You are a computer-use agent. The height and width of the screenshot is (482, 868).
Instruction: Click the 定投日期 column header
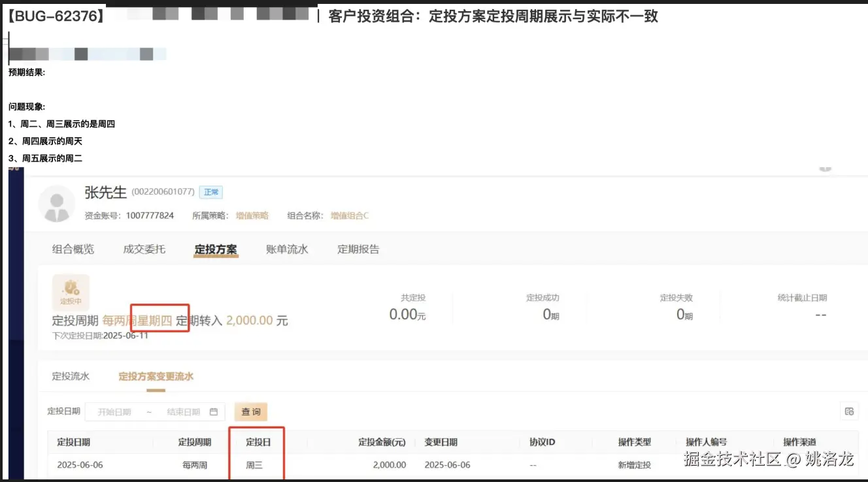click(74, 442)
